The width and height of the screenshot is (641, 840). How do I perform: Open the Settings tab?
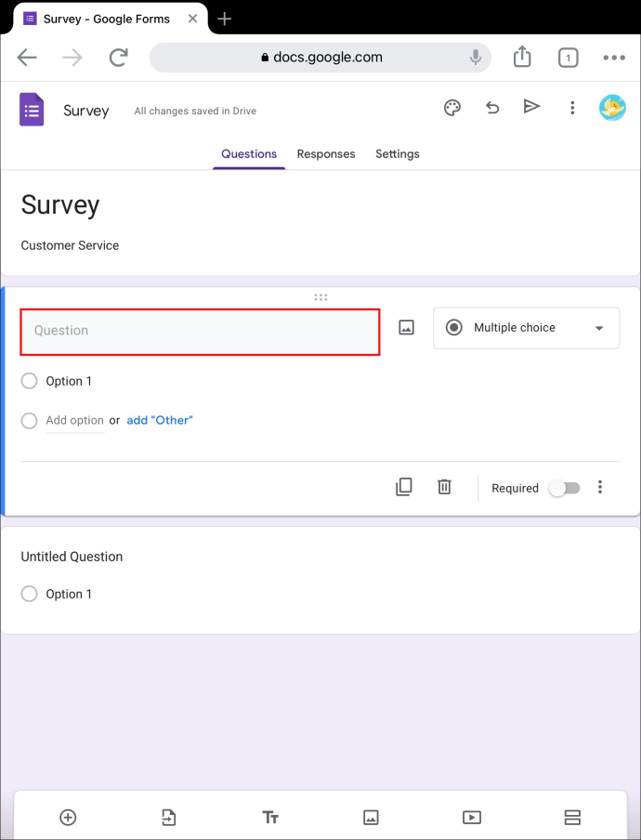pyautogui.click(x=397, y=153)
